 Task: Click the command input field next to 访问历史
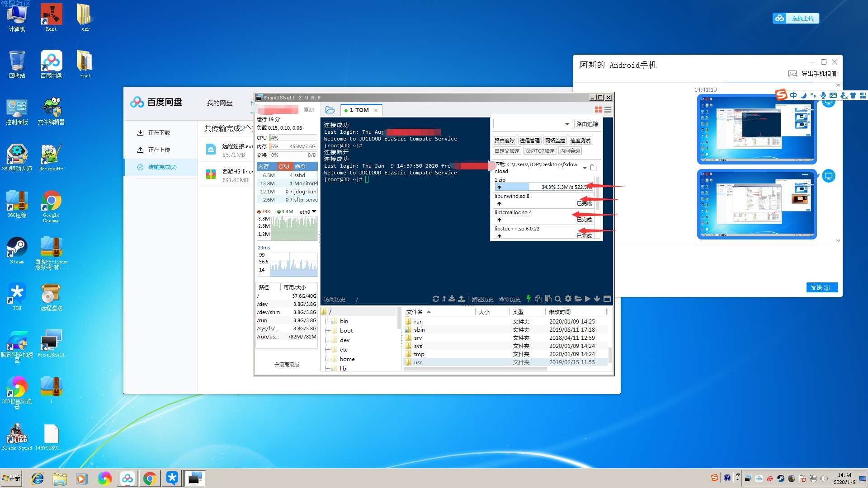coord(391,299)
